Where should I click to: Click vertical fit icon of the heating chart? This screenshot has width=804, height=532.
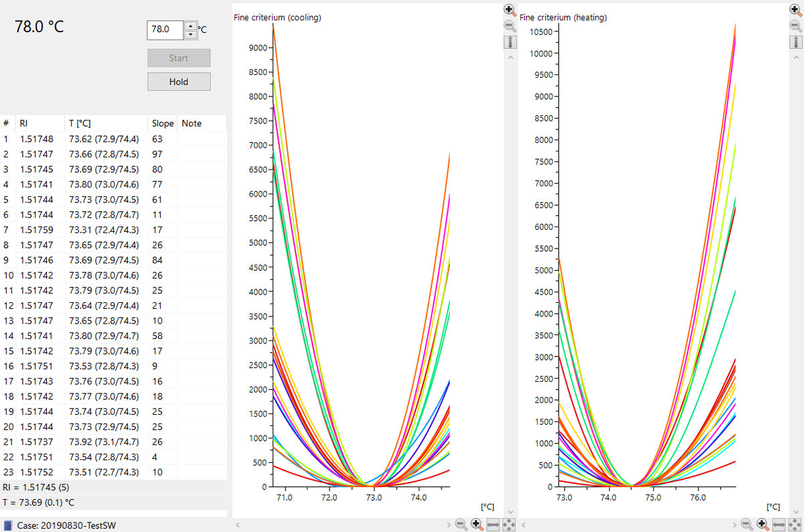pyautogui.click(x=795, y=42)
